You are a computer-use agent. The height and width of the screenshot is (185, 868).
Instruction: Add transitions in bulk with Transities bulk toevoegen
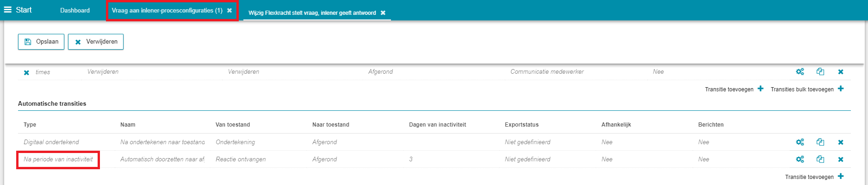[807, 89]
